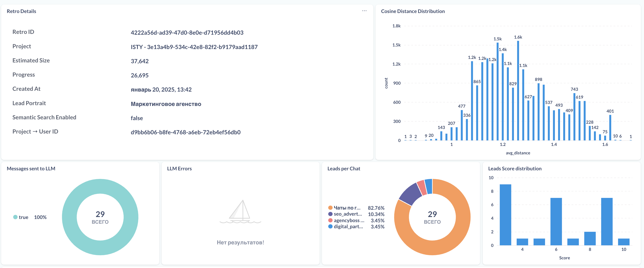The width and height of the screenshot is (644, 268).
Task: Click the orange legend dot for Чаты по г...
Action: pyautogui.click(x=330, y=208)
